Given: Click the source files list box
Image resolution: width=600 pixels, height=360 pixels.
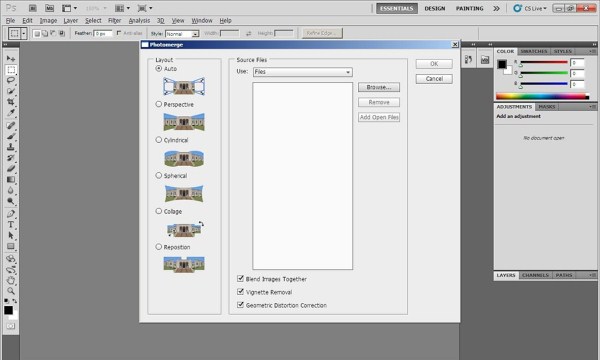Looking at the screenshot, I should (x=303, y=176).
